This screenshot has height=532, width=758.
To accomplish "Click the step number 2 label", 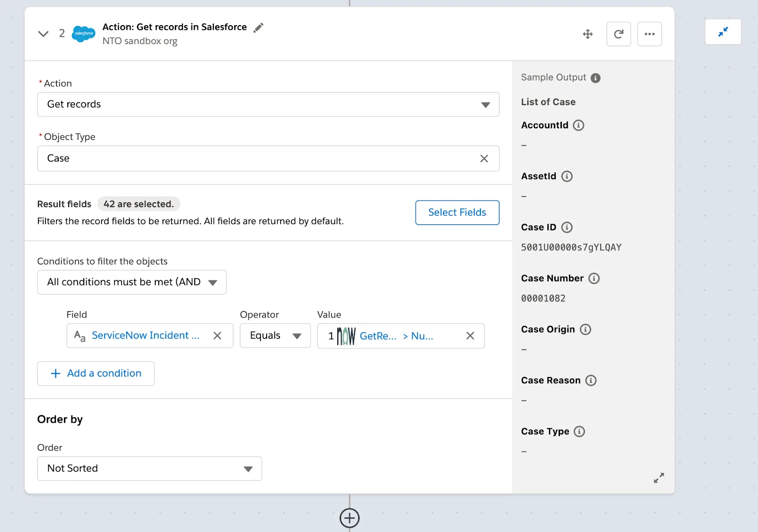I will click(62, 33).
